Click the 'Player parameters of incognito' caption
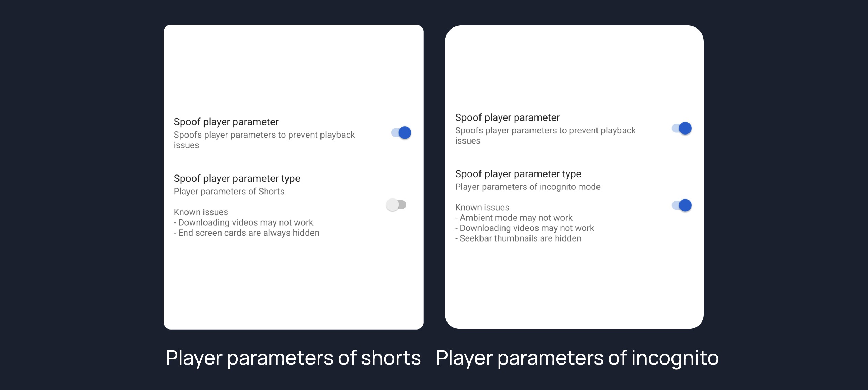Screen dimensions: 868x390 click(577, 358)
